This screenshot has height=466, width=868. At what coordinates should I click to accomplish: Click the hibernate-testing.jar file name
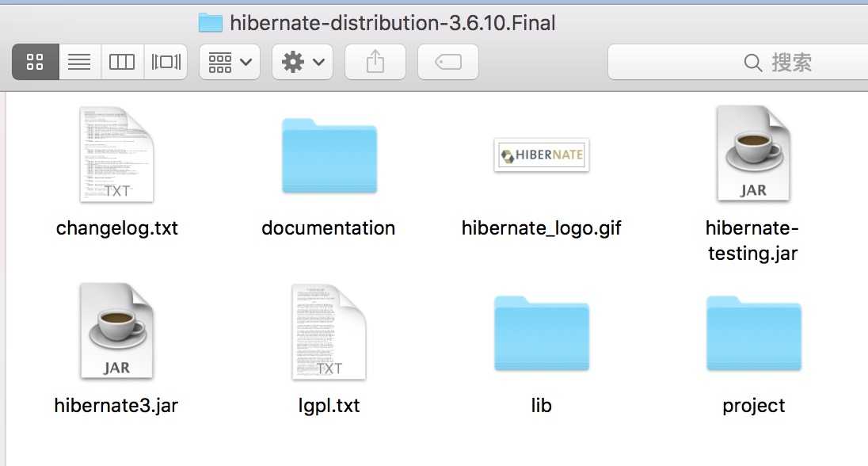click(752, 240)
